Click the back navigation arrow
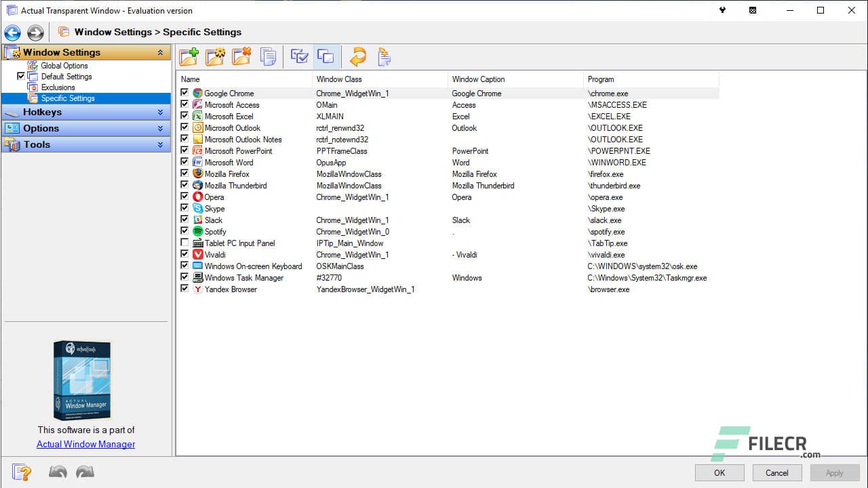Viewport: 868px width, 488px height. (12, 32)
